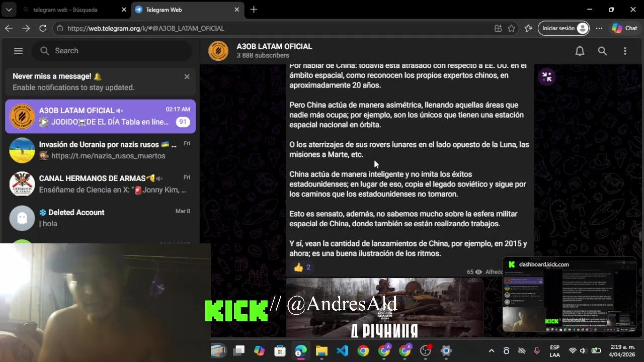
Task: Open OBS Studio from the taskbar
Action: (x=426, y=351)
